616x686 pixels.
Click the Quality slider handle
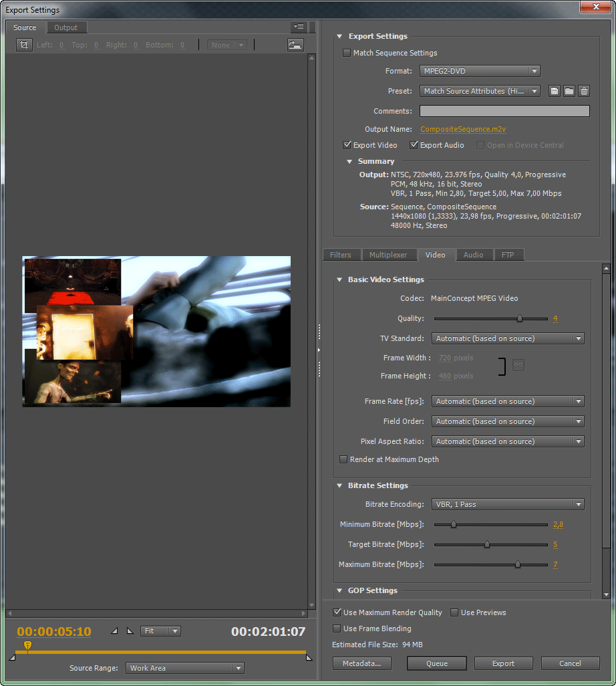coord(520,319)
